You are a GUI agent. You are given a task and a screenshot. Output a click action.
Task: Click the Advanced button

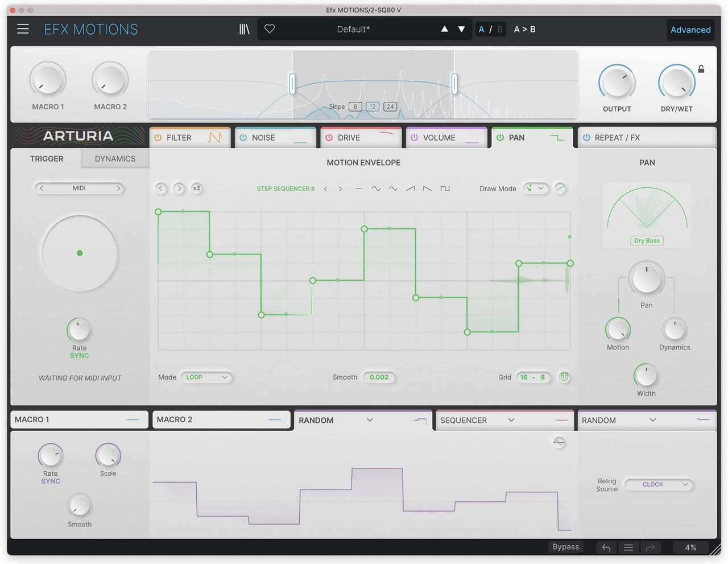[690, 30]
